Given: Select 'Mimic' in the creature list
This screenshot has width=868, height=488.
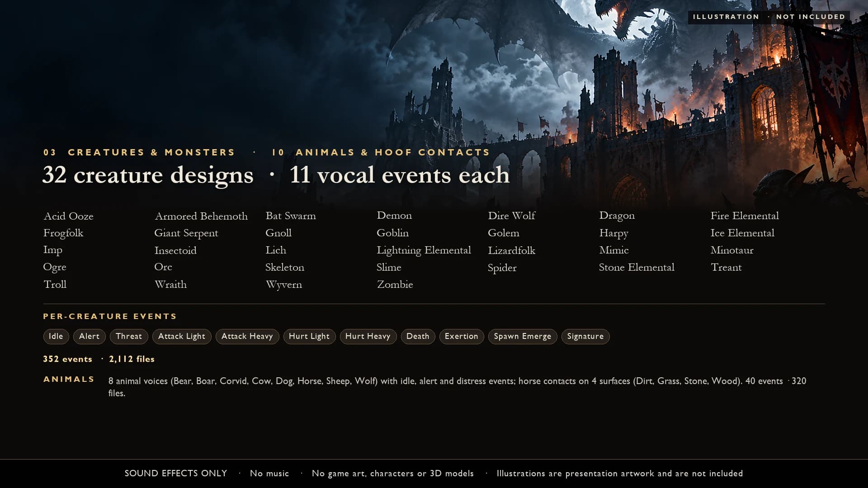Looking at the screenshot, I should [x=614, y=250].
